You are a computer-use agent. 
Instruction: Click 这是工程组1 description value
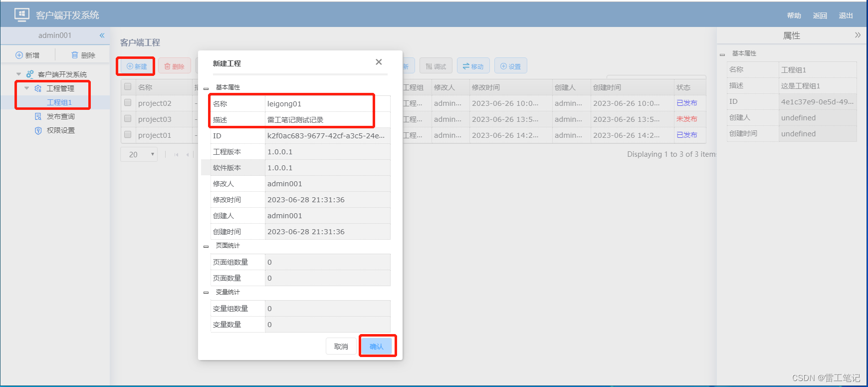coord(818,86)
